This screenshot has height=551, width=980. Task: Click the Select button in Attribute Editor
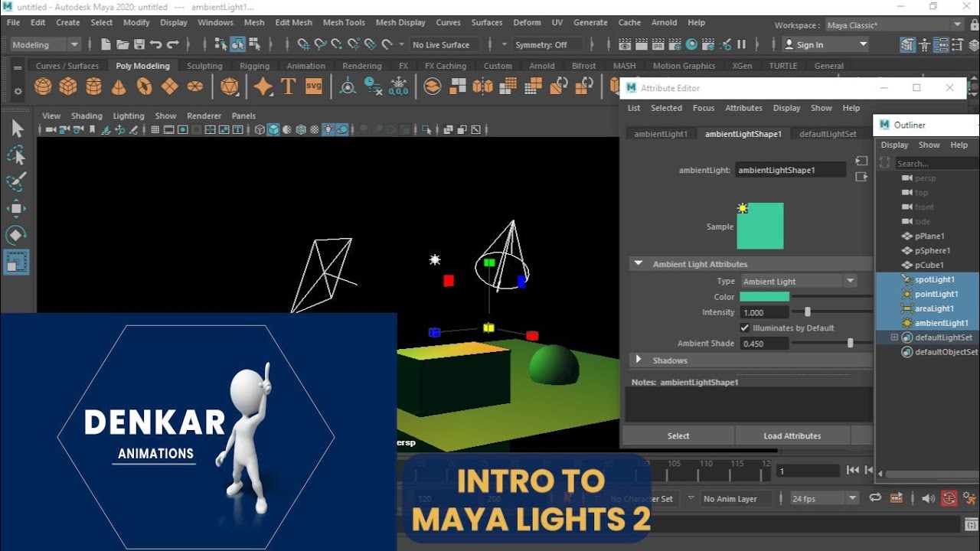678,435
